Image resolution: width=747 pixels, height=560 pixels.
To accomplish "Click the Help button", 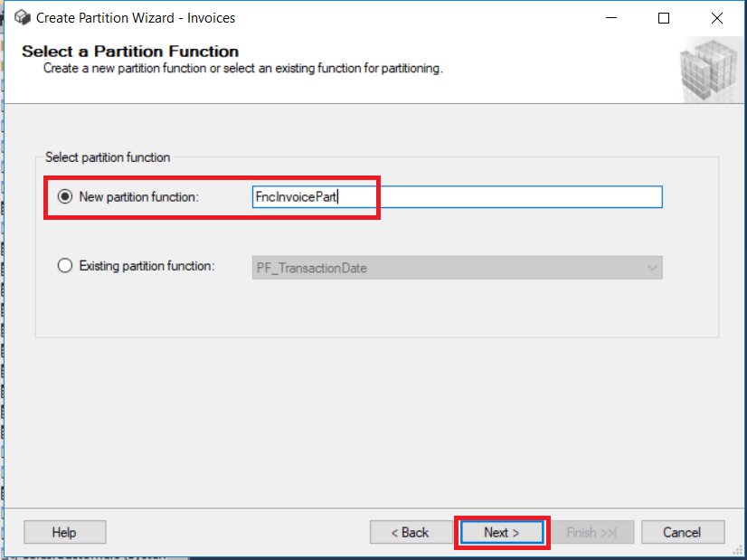I will [x=64, y=532].
